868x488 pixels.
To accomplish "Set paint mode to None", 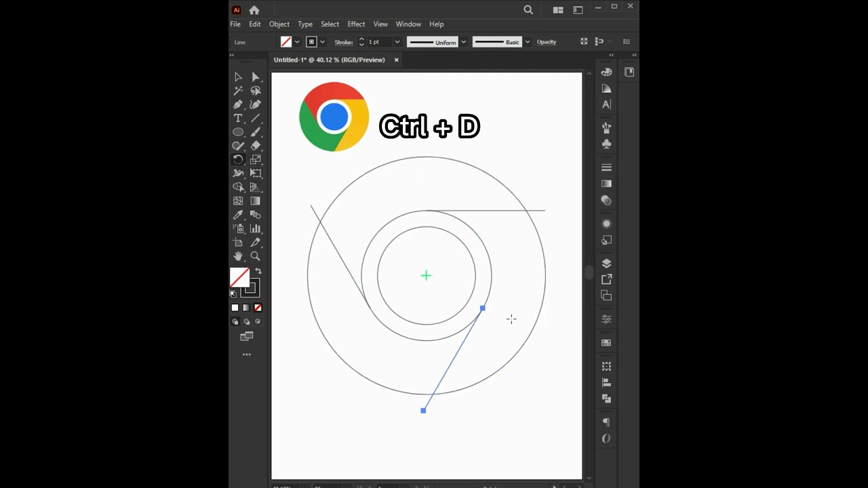I will click(258, 308).
